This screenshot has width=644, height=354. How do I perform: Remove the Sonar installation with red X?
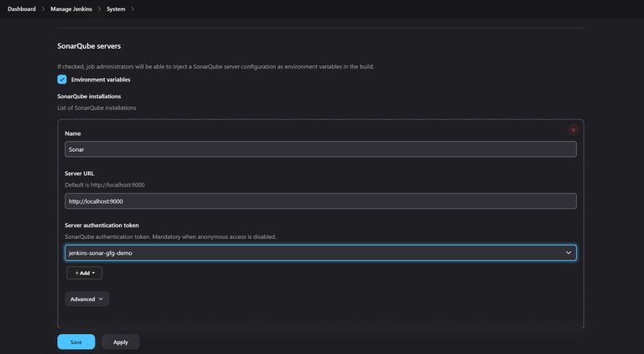click(x=574, y=130)
